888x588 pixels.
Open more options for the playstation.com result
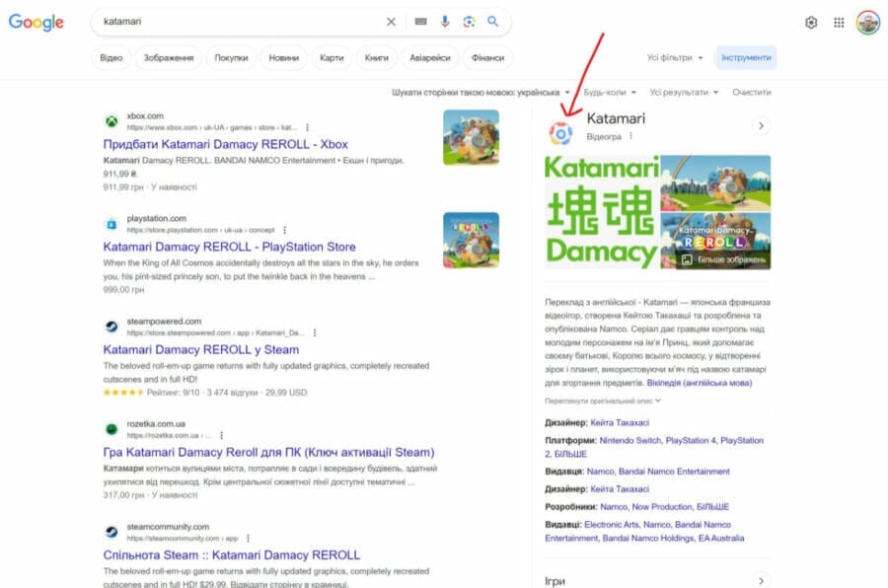[x=285, y=230]
